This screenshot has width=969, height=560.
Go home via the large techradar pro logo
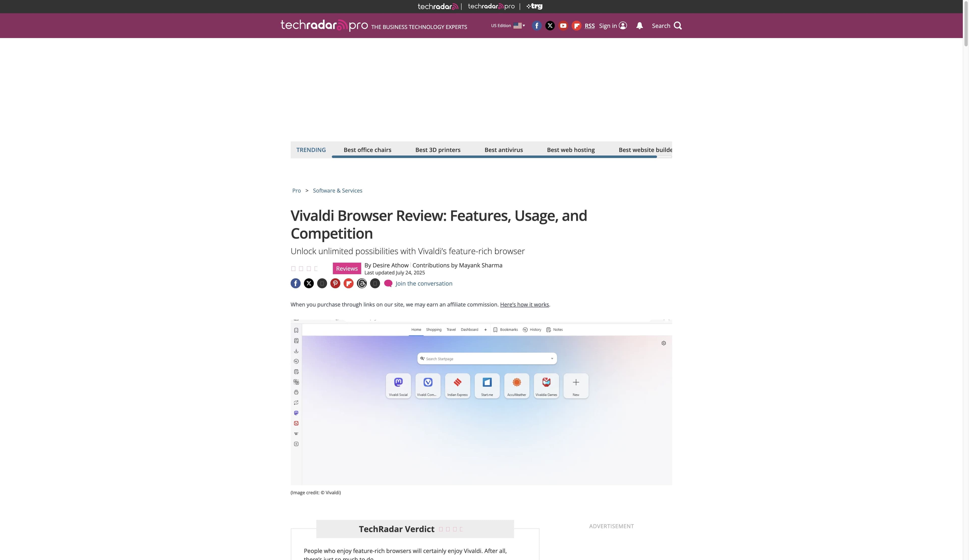click(x=324, y=25)
